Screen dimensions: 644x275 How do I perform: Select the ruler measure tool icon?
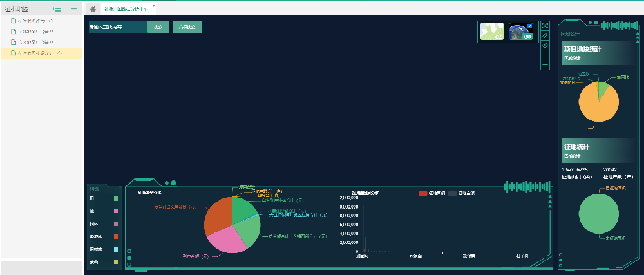545,35
